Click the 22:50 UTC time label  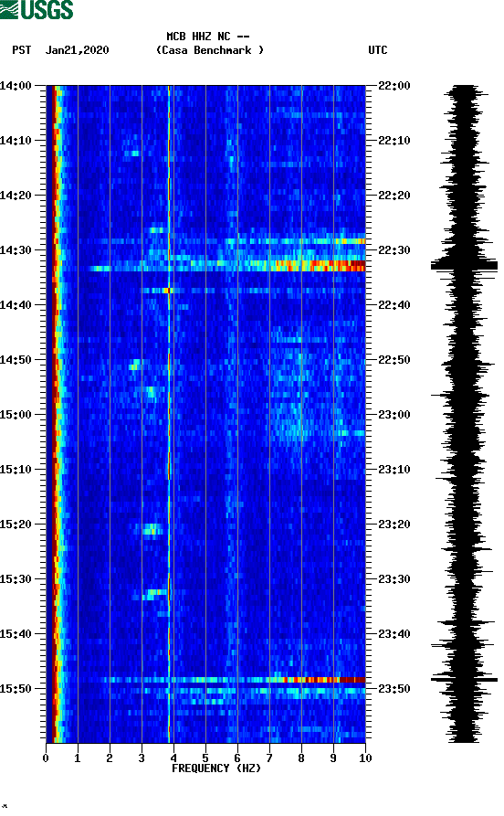pos(394,360)
